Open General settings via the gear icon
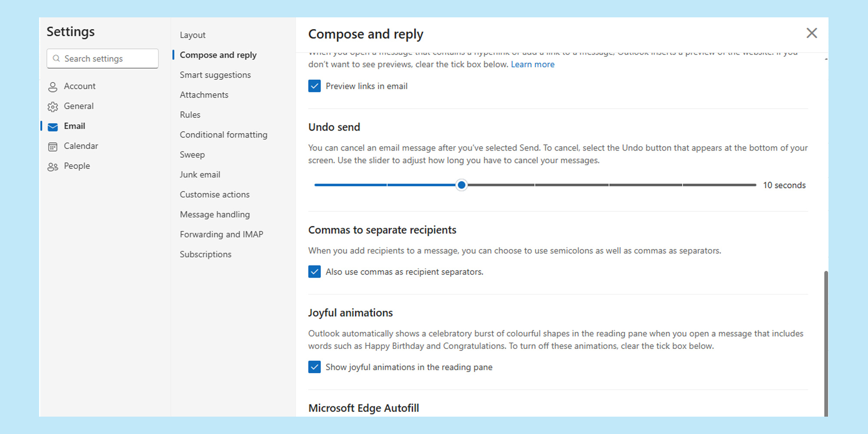 click(53, 106)
